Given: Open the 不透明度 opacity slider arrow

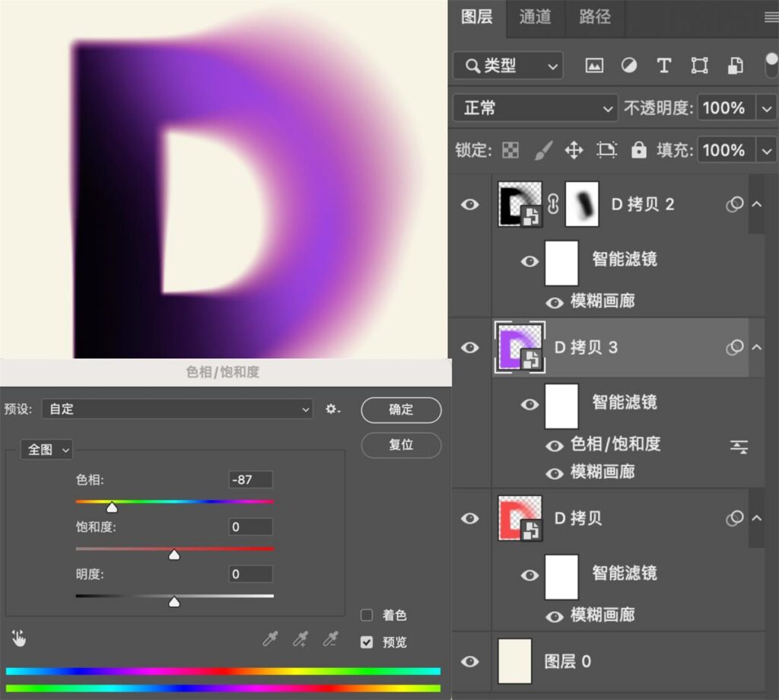Looking at the screenshot, I should 767,108.
